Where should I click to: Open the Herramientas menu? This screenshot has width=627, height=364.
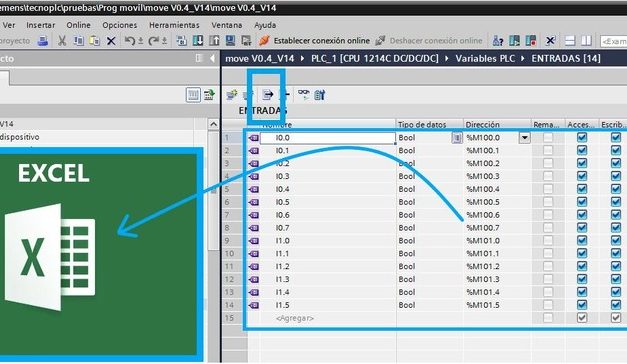(x=174, y=25)
